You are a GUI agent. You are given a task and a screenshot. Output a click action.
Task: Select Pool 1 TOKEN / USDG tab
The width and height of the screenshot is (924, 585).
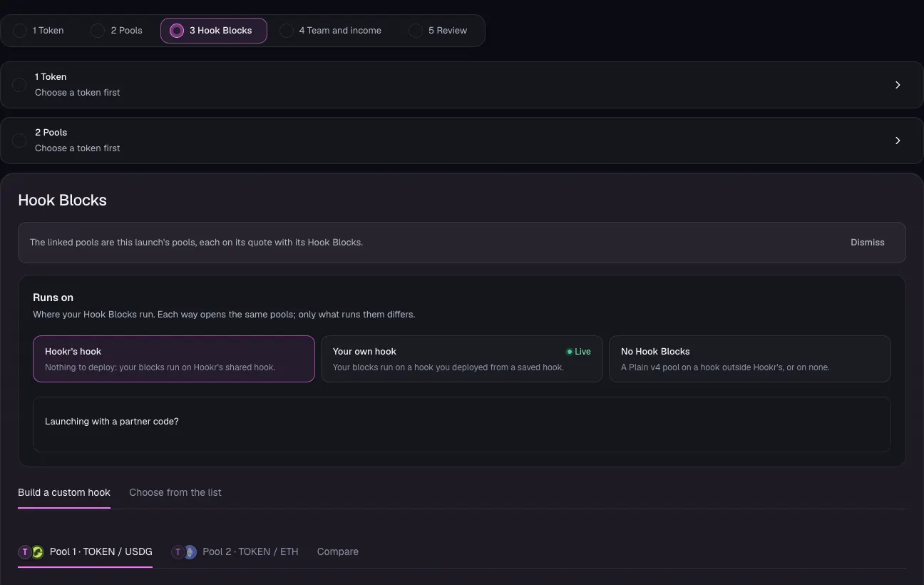[x=85, y=551]
